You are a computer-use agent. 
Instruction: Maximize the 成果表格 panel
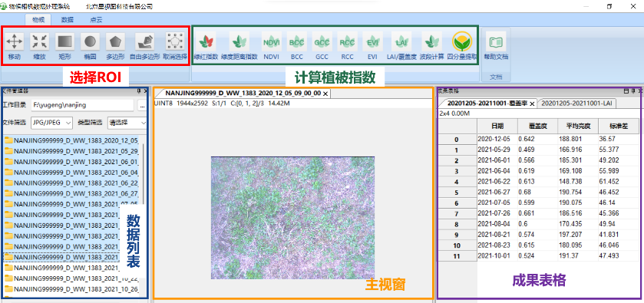pos(626,91)
